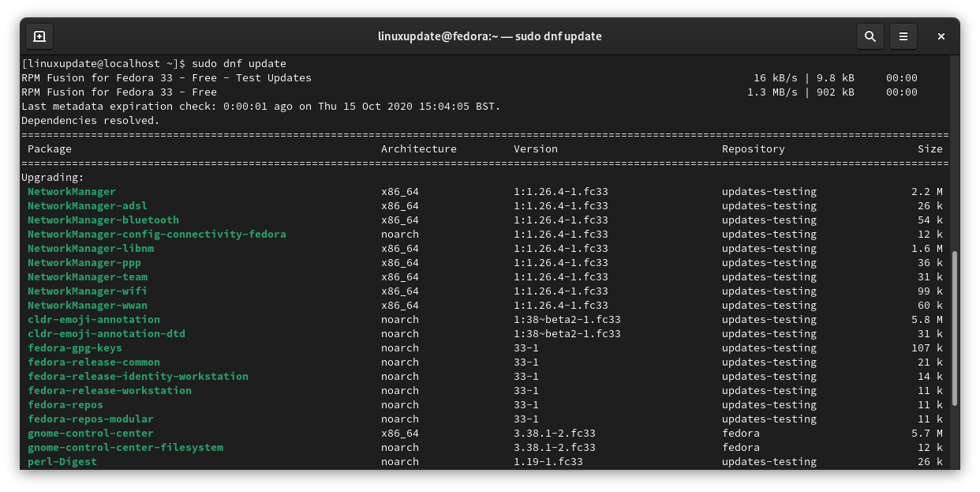Image resolution: width=980 pixels, height=492 pixels.
Task: Click 'x86_64' in the NetworkManager-bluetooth row
Action: (400, 220)
